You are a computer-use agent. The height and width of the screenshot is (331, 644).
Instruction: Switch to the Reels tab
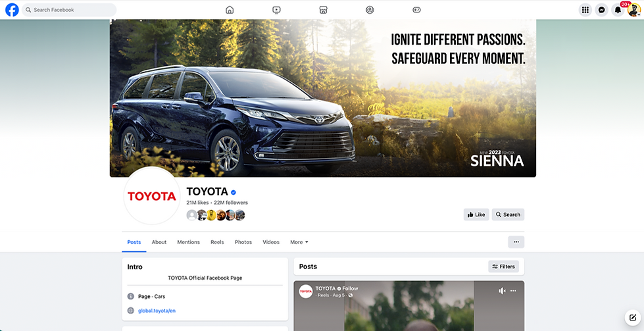coord(217,242)
